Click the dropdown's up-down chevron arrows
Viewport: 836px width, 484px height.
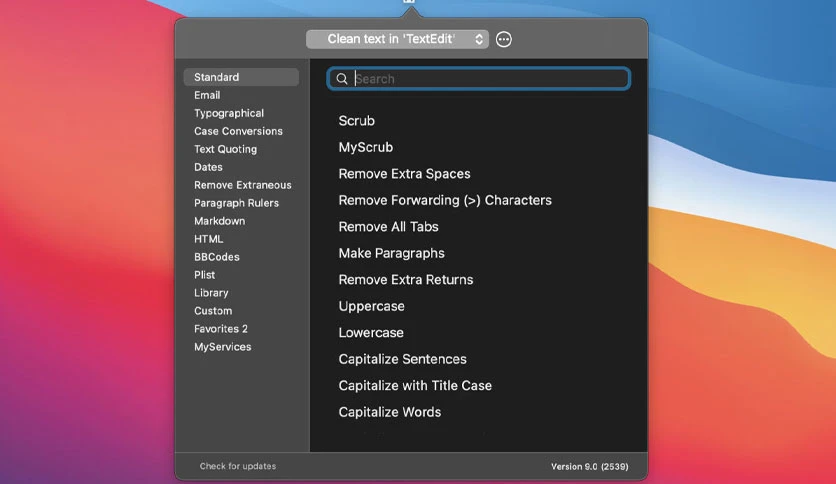point(479,39)
